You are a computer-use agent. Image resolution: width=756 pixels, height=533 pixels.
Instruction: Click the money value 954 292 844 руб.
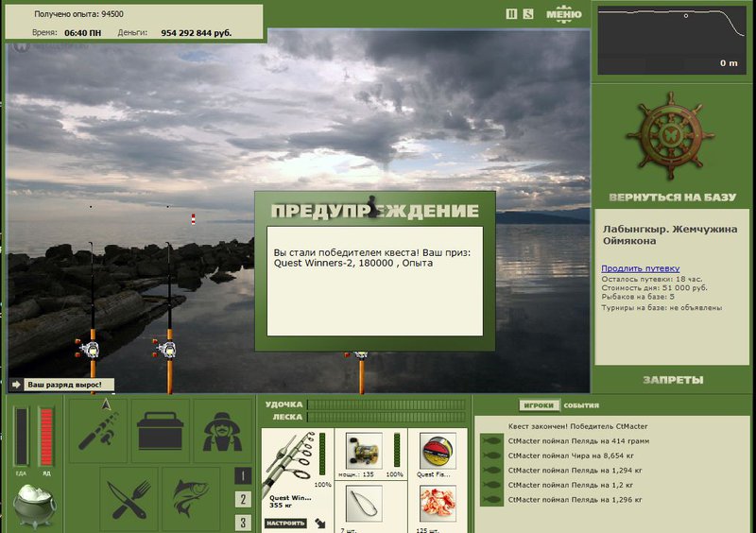[197, 33]
